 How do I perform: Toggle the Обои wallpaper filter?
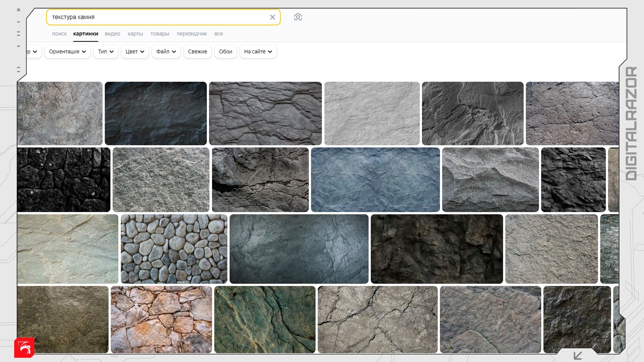(225, 52)
